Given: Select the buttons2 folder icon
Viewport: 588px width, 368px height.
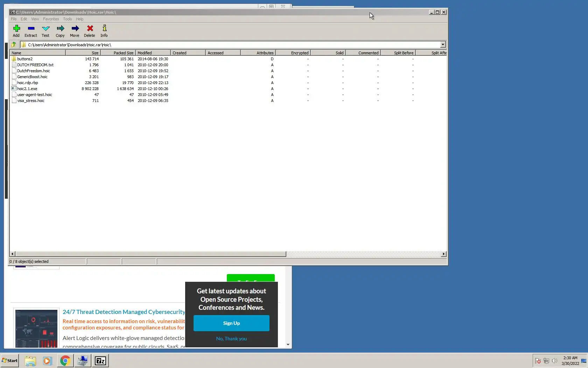Looking at the screenshot, I should click(14, 59).
